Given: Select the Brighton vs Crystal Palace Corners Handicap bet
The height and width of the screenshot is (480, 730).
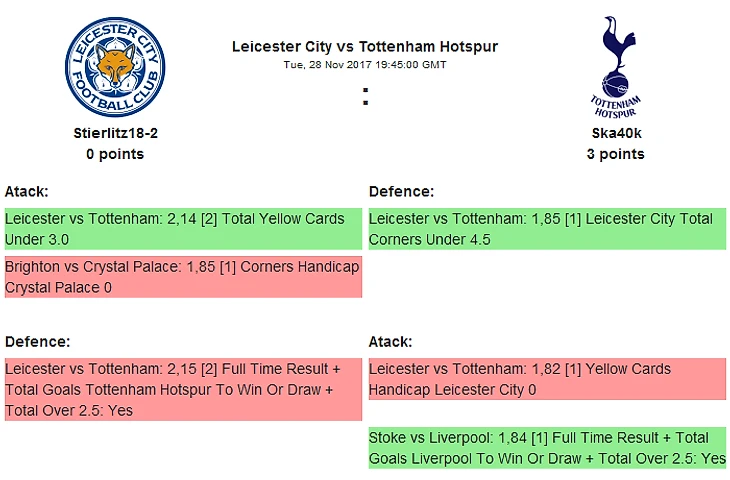Looking at the screenshot, I should (182, 277).
